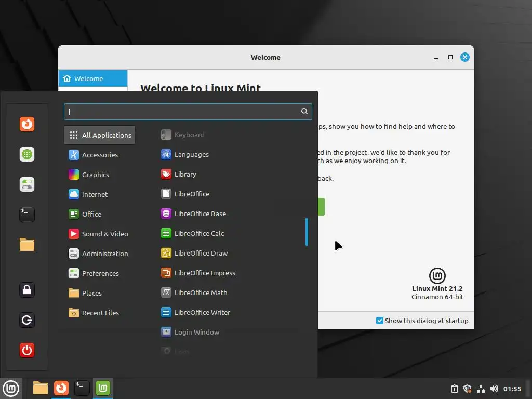Image resolution: width=532 pixels, height=399 pixels.
Task: Lock the screen with the padlock icon
Action: [x=27, y=290]
